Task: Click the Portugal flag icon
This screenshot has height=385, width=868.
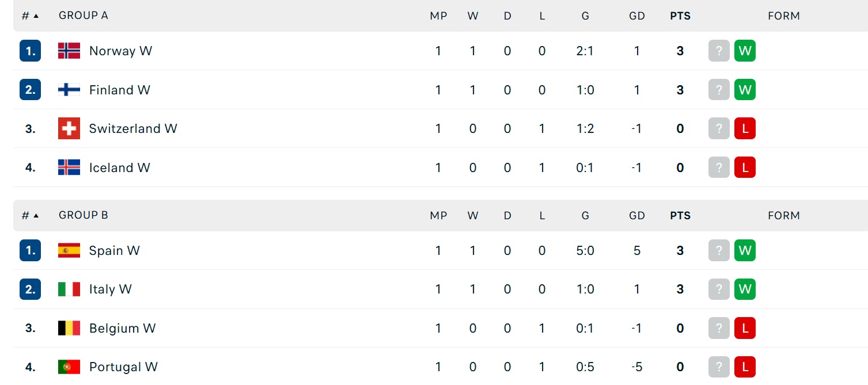Action: [x=69, y=367]
